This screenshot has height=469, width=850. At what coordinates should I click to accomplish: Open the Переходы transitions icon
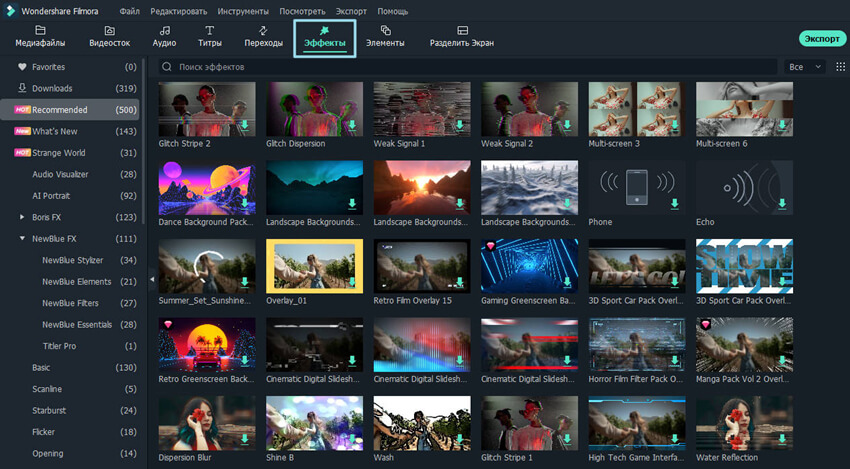pyautogui.click(x=263, y=30)
